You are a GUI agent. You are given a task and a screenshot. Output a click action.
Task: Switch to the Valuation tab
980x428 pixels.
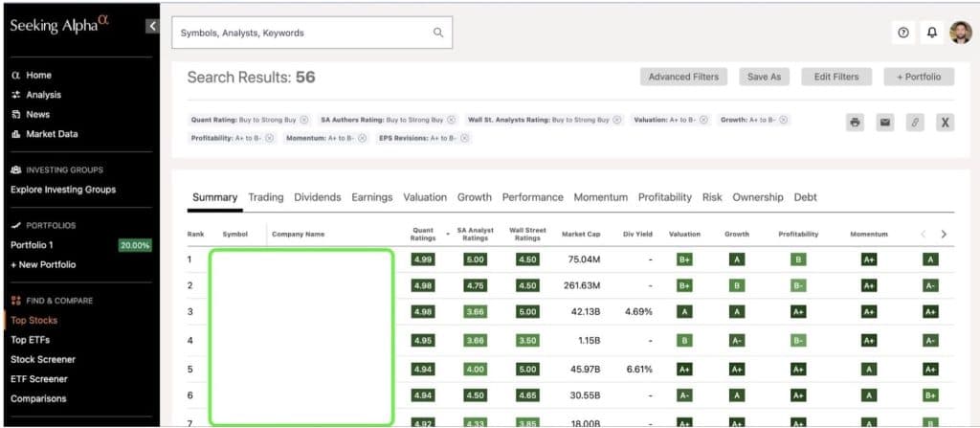425,197
